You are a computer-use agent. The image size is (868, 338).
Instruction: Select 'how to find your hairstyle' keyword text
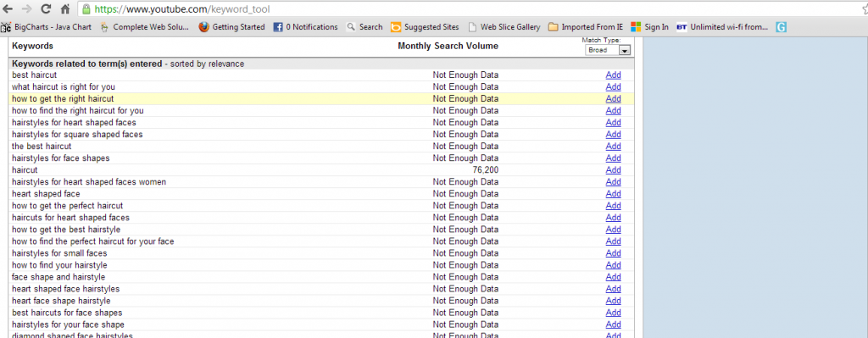tap(59, 265)
